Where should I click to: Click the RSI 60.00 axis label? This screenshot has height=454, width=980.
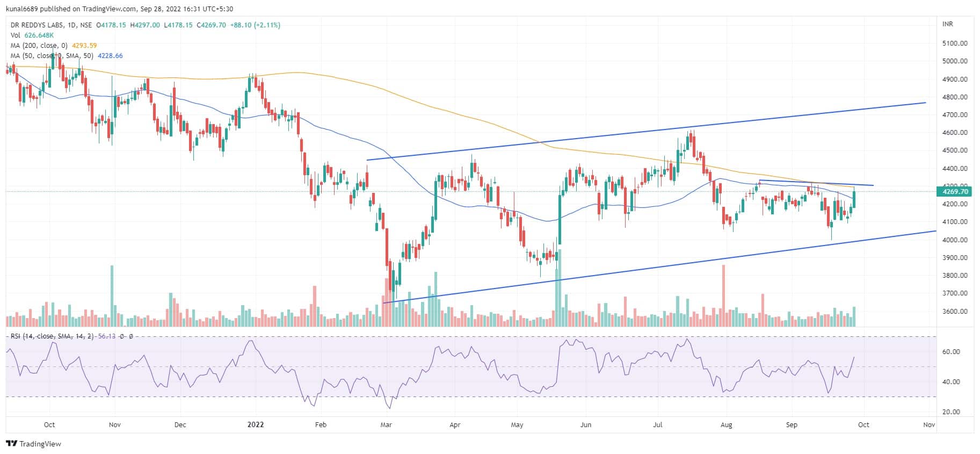(x=952, y=352)
